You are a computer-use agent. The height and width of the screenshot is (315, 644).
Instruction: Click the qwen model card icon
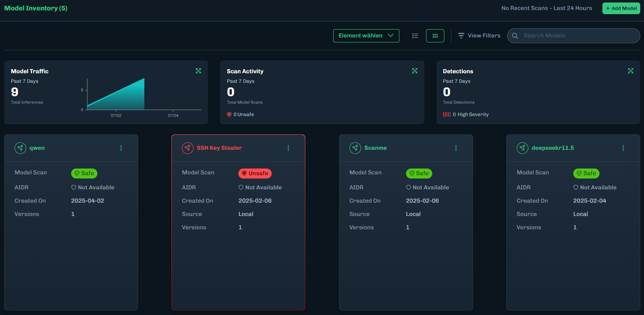(20, 148)
